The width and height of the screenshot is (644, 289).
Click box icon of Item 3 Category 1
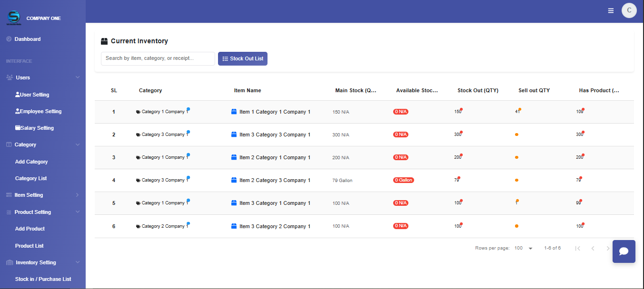234,203
